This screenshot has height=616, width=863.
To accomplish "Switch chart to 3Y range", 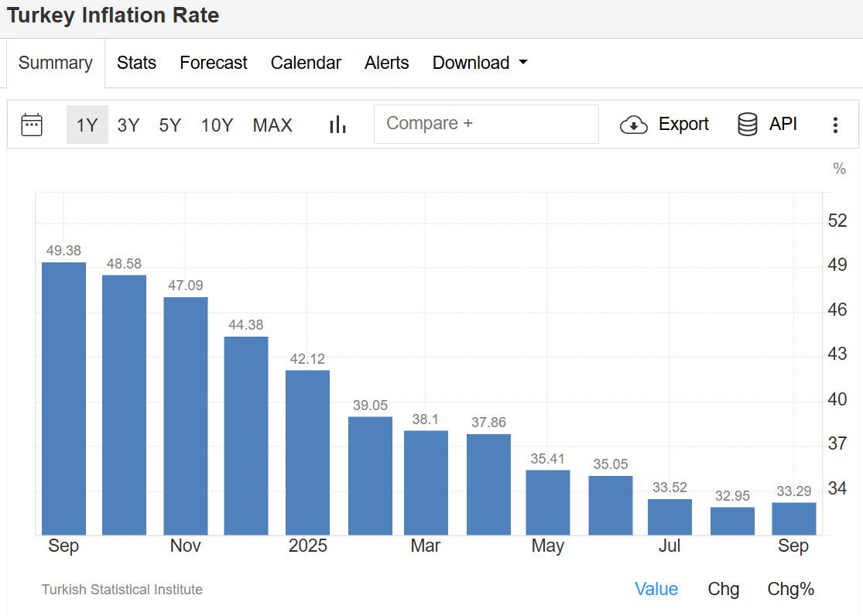I will coord(128,125).
